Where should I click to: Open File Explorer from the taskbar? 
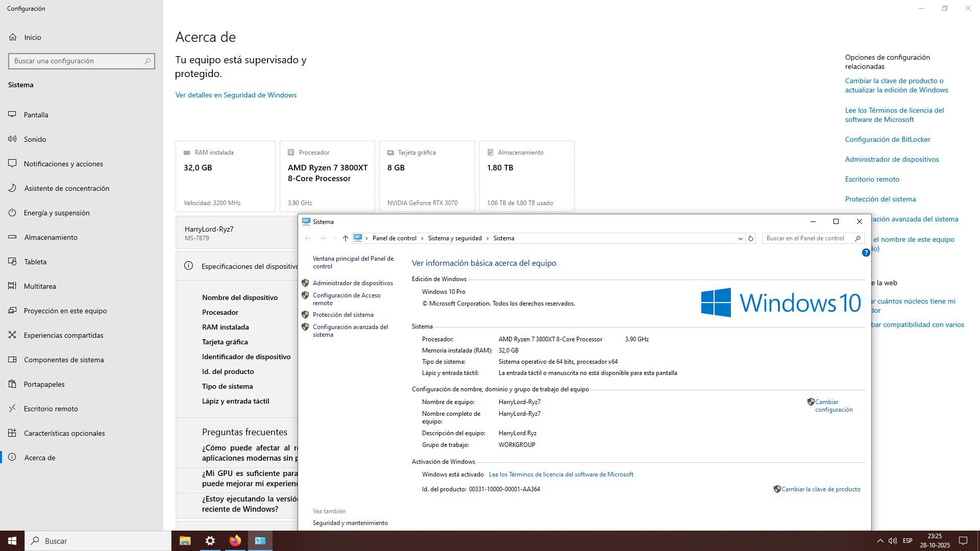click(x=185, y=541)
